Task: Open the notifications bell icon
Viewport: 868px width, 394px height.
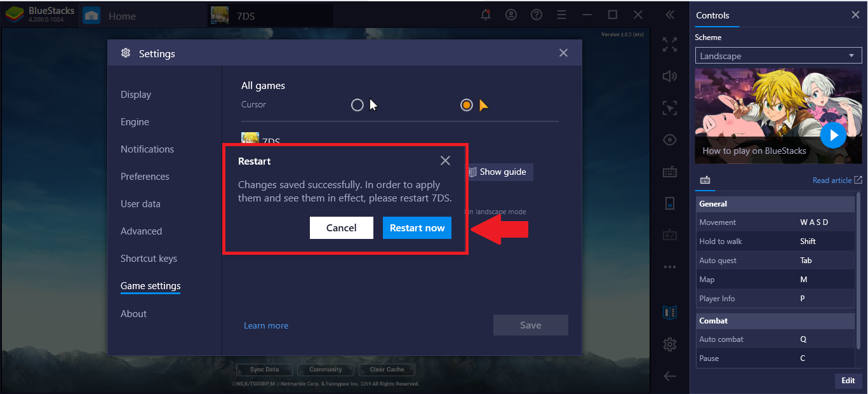Action: click(486, 15)
